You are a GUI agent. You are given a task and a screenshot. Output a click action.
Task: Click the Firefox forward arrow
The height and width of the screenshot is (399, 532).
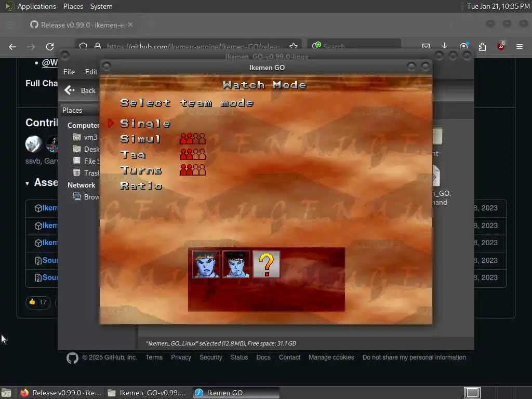pos(31,47)
